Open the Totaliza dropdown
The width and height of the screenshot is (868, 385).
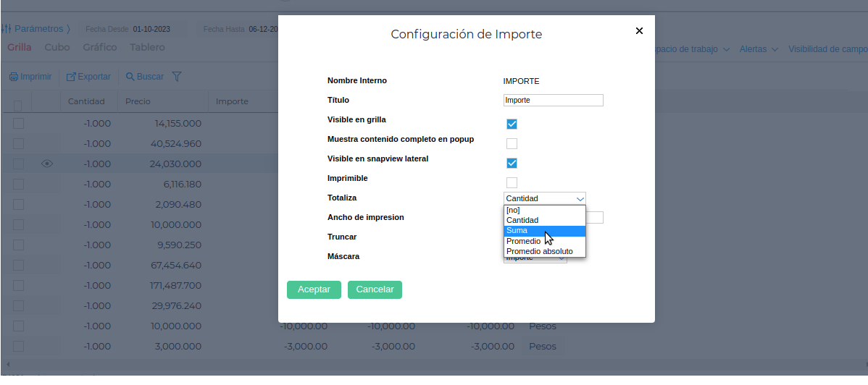[x=545, y=198]
